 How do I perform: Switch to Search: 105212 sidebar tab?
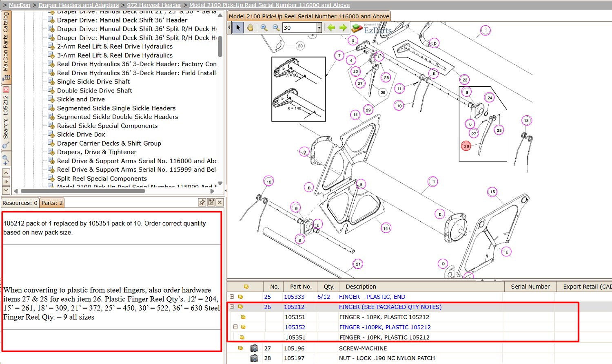(x=6, y=117)
